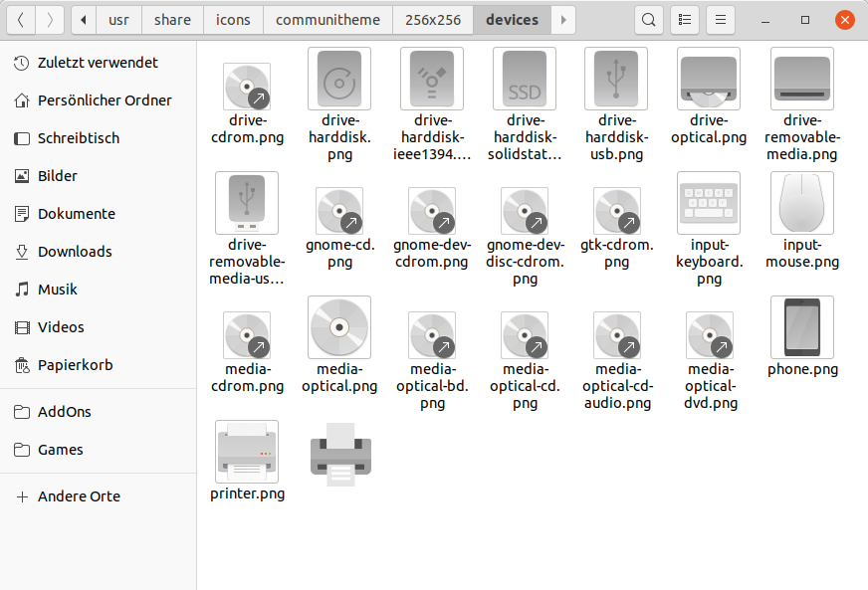Open the drive-cdrom.png icon file

(x=247, y=79)
